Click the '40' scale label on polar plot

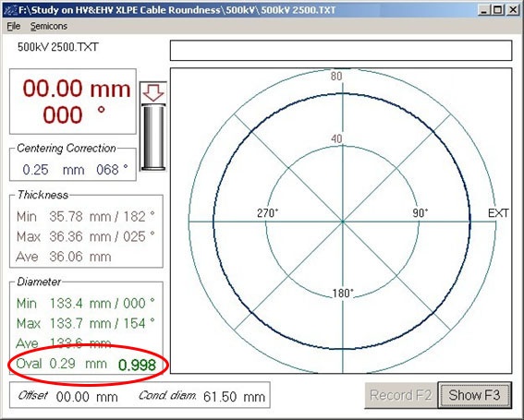(336, 138)
